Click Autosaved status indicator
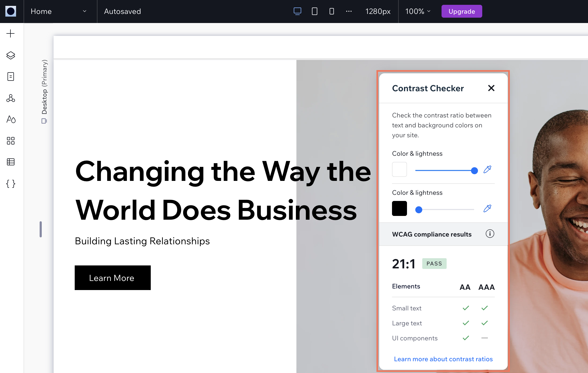This screenshot has height=373, width=588. coord(123,12)
